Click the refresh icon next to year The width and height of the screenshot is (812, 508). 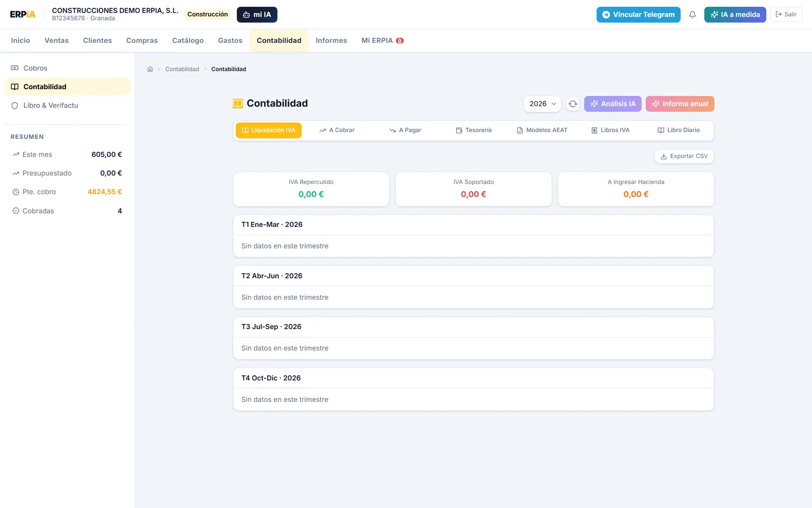point(573,104)
